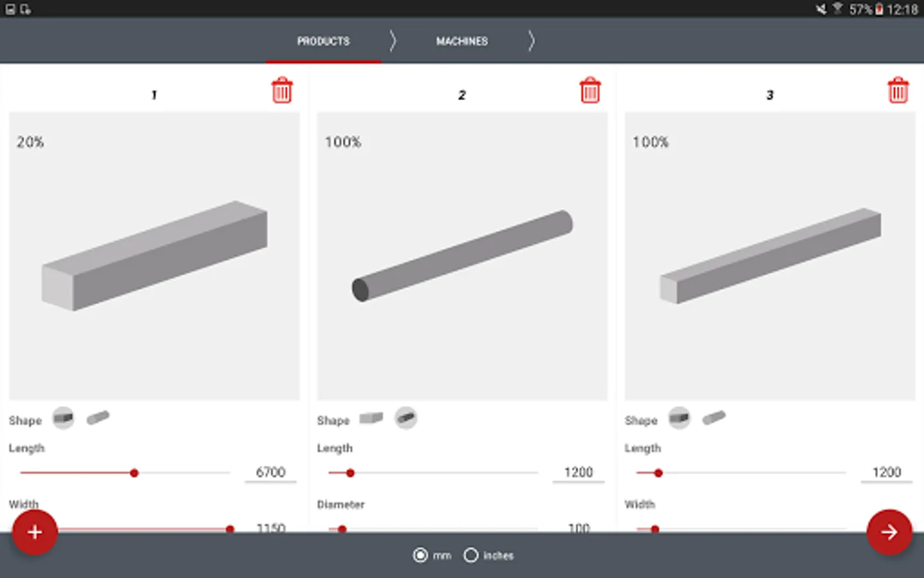Tap the muted sound icon in the status bar

click(821, 9)
